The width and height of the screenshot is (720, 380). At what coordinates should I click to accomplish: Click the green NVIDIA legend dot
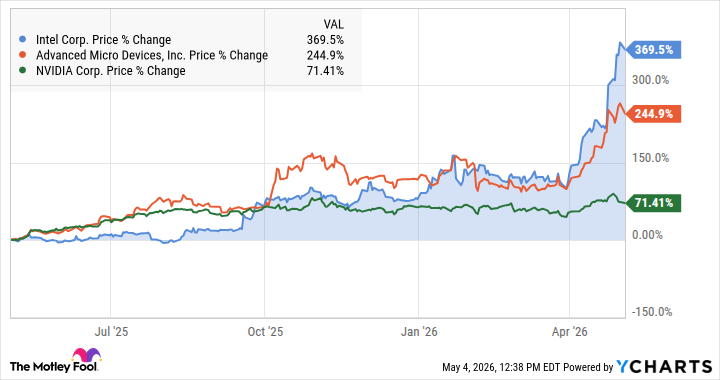pos(23,71)
